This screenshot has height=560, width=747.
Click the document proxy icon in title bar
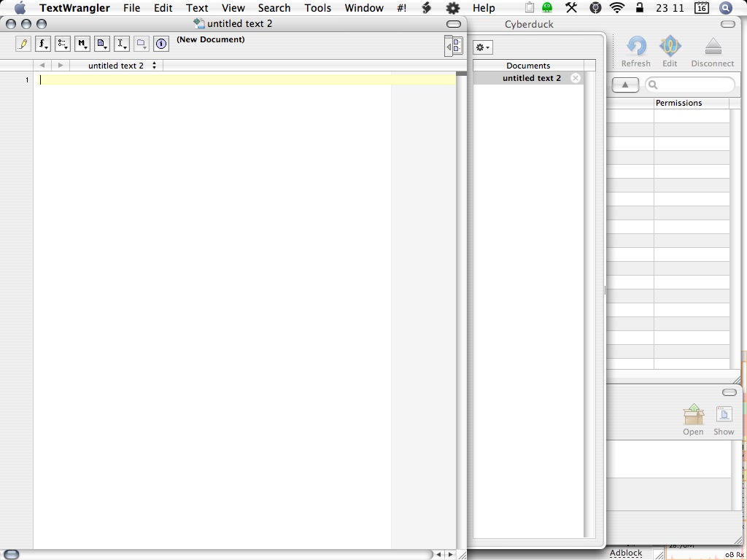tap(198, 23)
